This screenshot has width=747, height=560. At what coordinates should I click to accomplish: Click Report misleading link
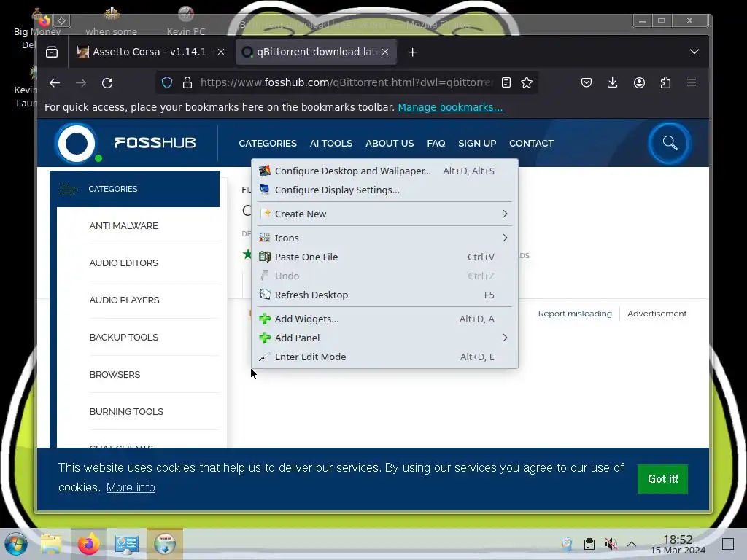click(575, 314)
